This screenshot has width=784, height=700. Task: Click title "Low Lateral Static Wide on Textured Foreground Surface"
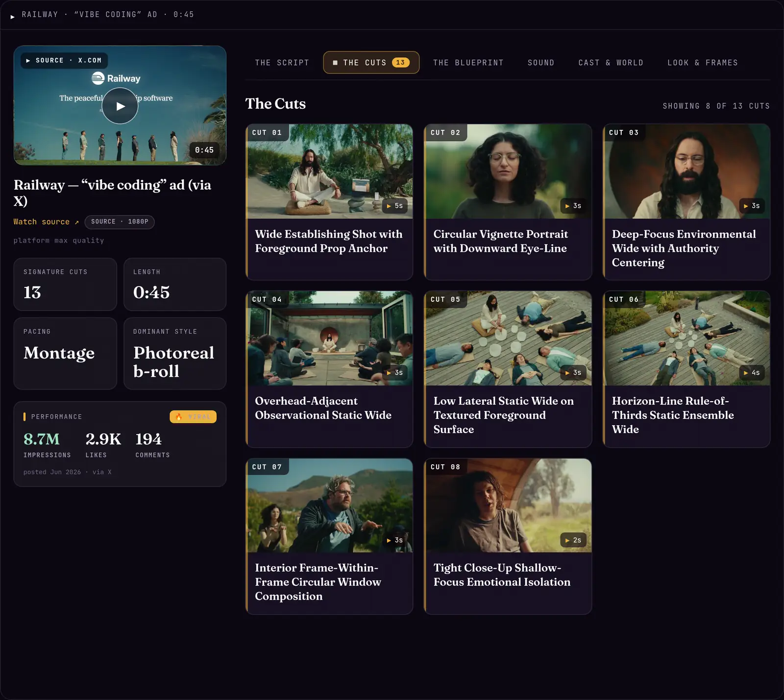[x=504, y=415]
